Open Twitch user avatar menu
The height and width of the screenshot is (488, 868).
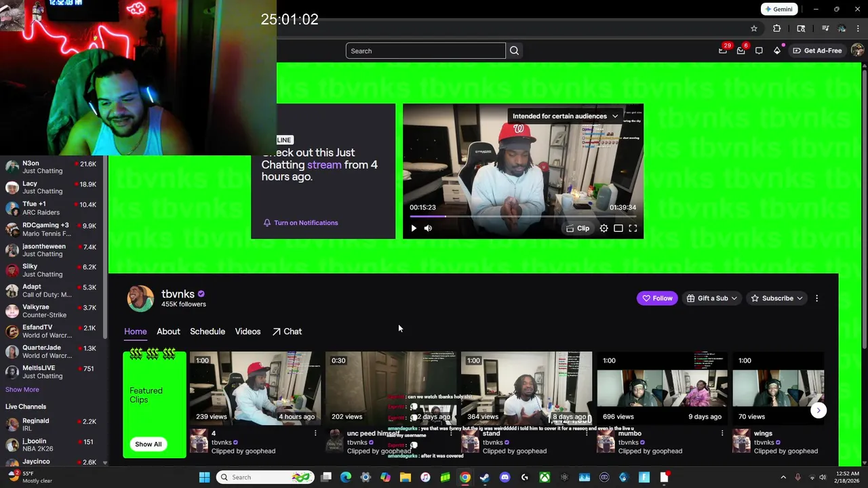(x=857, y=51)
